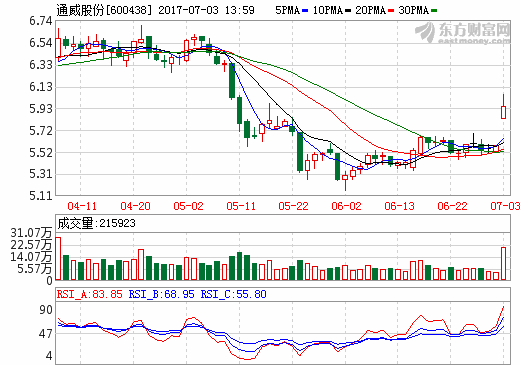Select the 07-03 date axis label
520x365 pixels.
coord(505,206)
